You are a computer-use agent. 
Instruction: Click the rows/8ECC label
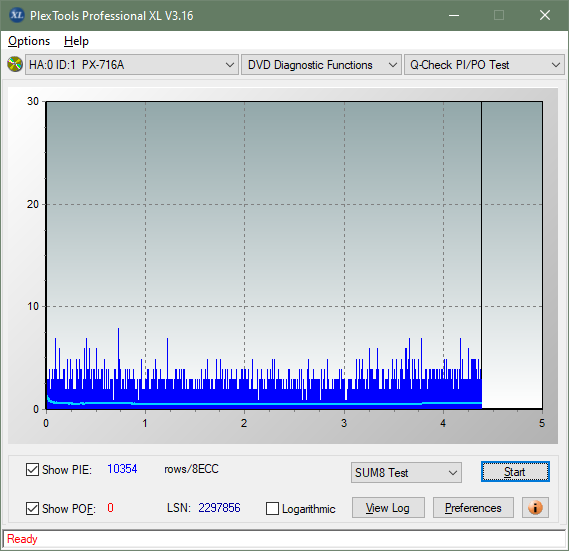(x=192, y=469)
